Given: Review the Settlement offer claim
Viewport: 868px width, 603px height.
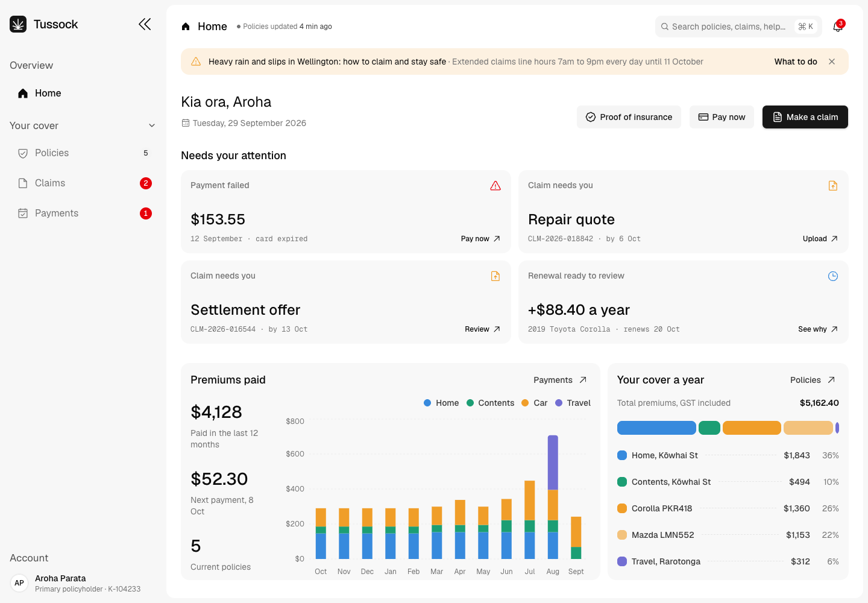Looking at the screenshot, I should click(x=483, y=329).
